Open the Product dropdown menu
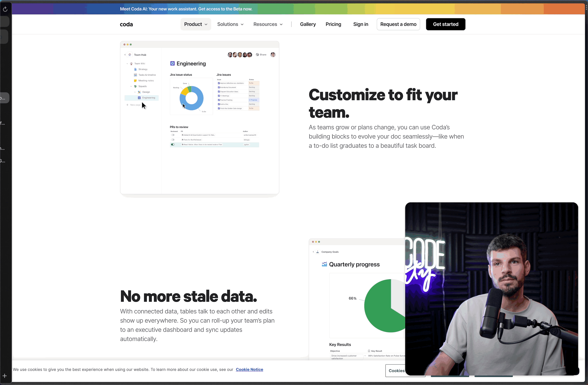 [x=196, y=24]
